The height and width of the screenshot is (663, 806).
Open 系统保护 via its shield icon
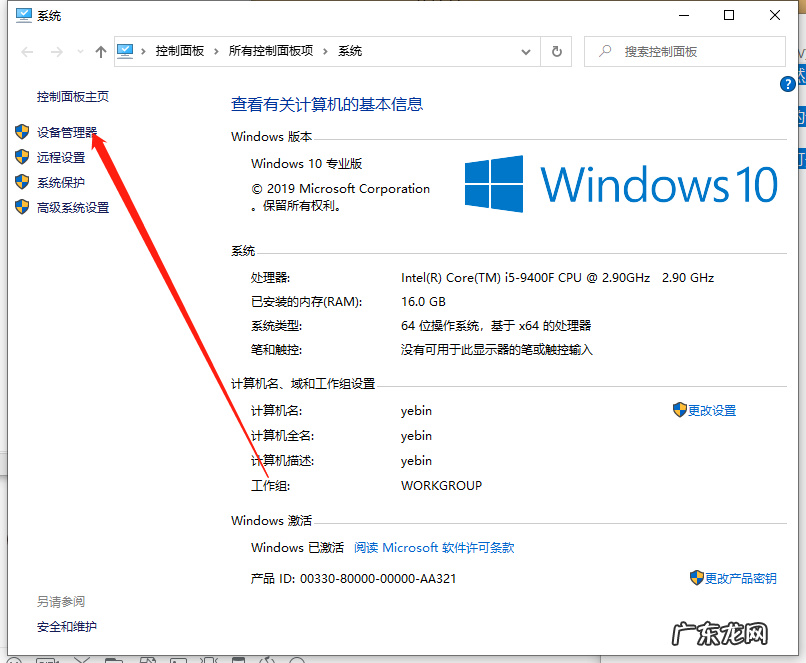point(22,182)
